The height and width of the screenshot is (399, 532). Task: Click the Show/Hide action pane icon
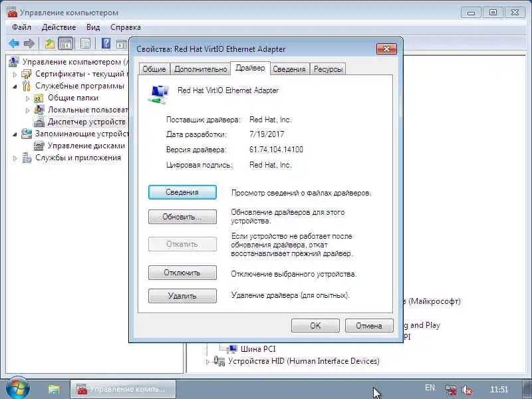pyautogui.click(x=122, y=43)
